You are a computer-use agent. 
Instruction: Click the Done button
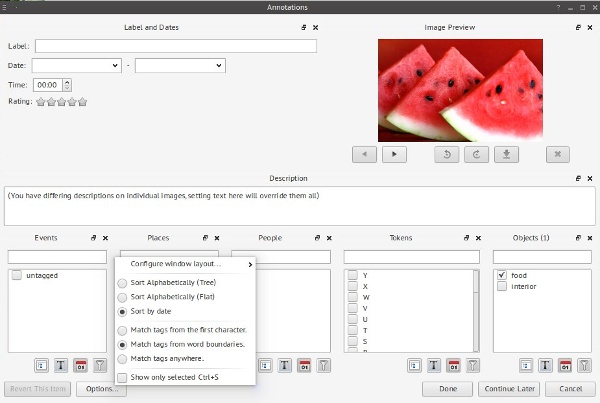448,389
